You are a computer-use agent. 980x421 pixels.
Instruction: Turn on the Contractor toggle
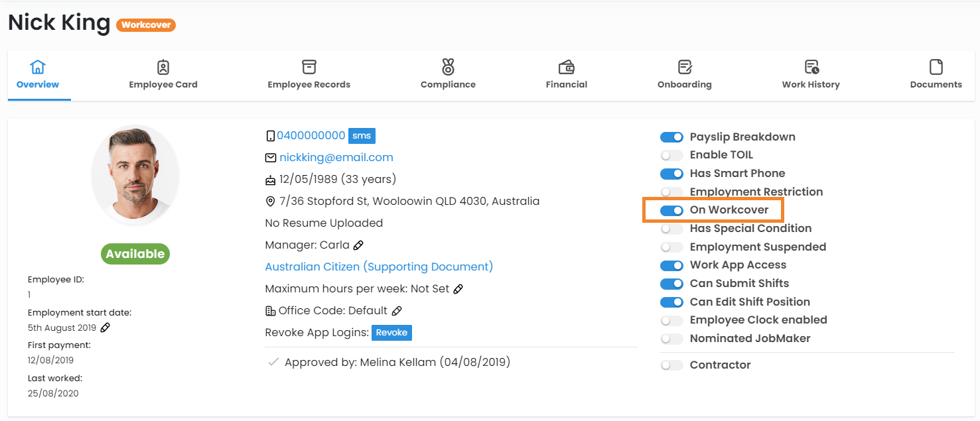[x=671, y=365]
